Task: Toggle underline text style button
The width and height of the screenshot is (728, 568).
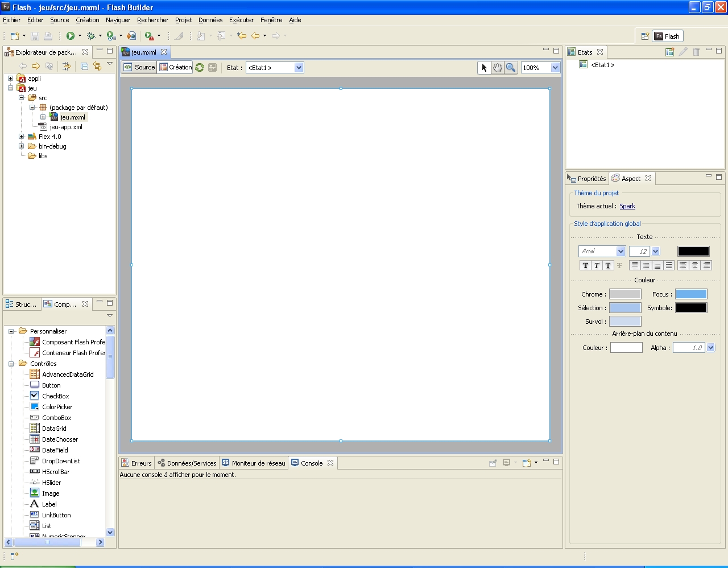Action: tap(608, 266)
